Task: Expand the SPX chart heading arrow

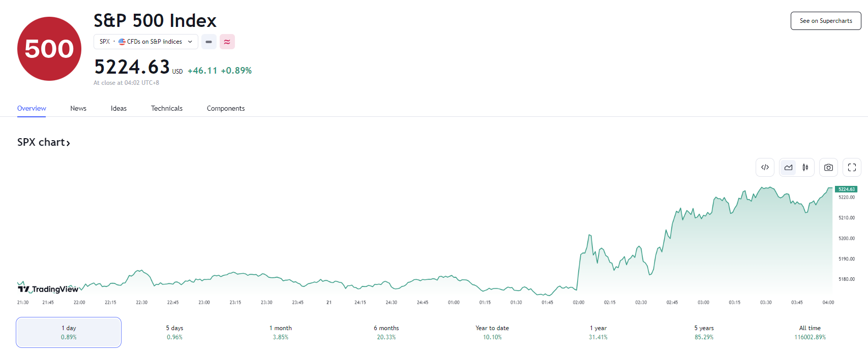Action: click(x=68, y=143)
